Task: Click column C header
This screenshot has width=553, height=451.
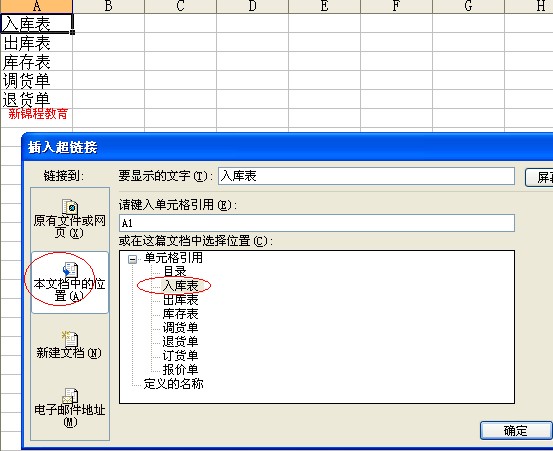Action: tap(181, 6)
